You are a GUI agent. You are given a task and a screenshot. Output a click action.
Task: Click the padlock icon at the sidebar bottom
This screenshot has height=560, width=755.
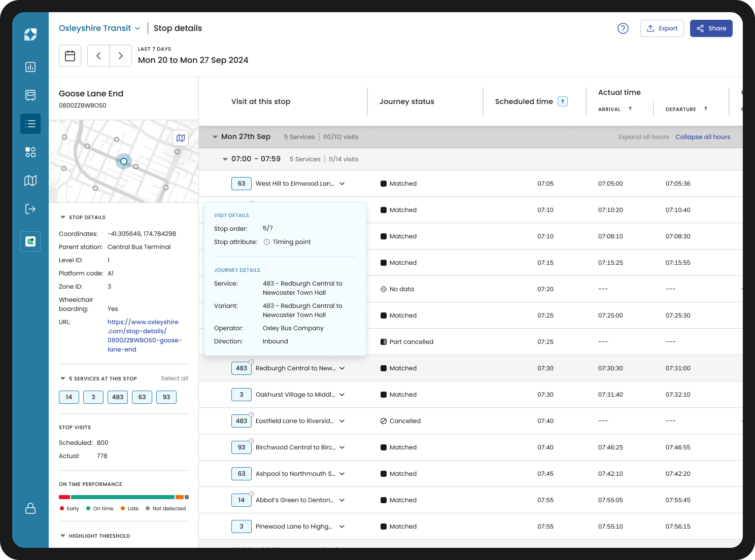[30, 508]
